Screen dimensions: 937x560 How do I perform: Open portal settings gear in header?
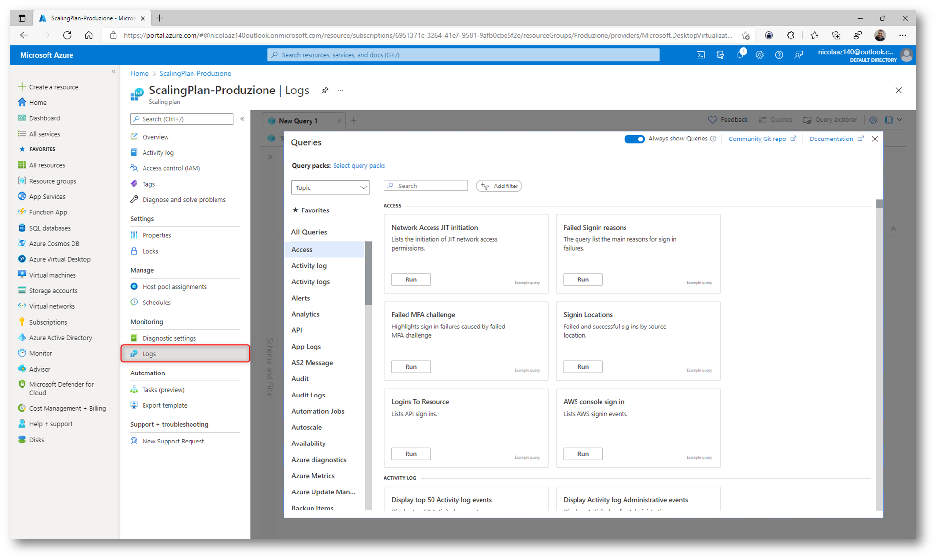pyautogui.click(x=759, y=55)
